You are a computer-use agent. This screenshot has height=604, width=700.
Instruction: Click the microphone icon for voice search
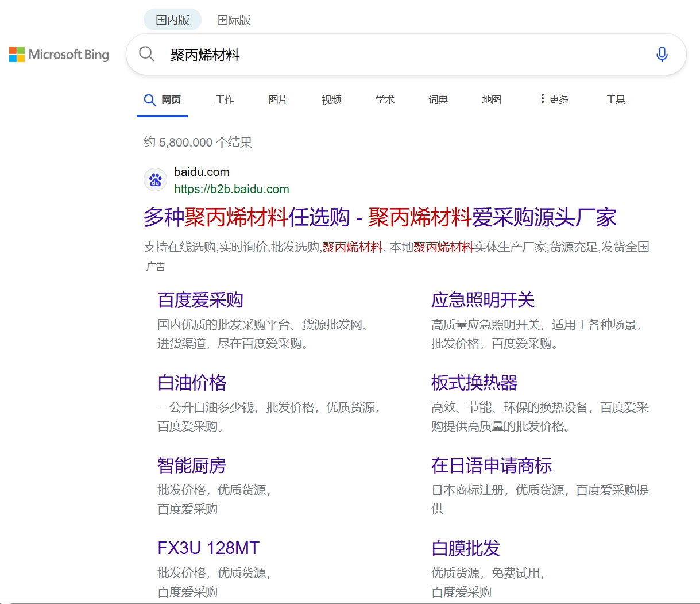pos(662,54)
